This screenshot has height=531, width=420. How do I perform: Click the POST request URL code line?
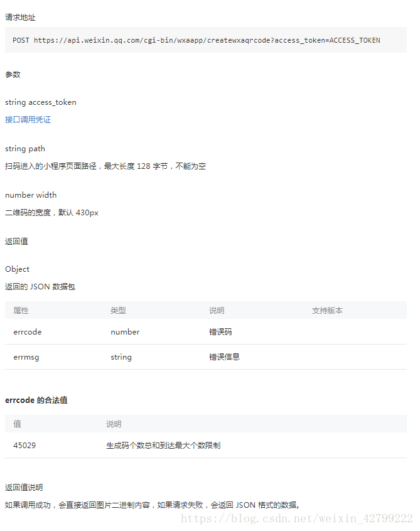(196, 40)
